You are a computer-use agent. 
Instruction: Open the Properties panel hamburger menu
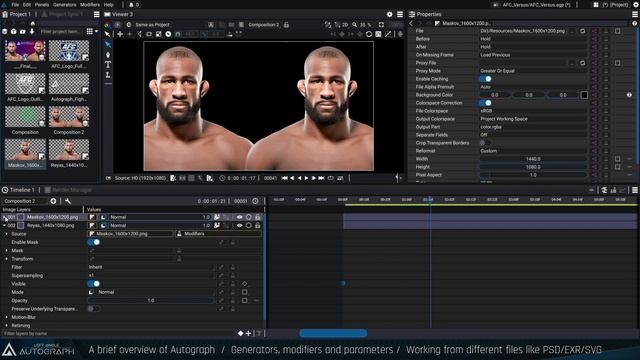click(x=635, y=14)
